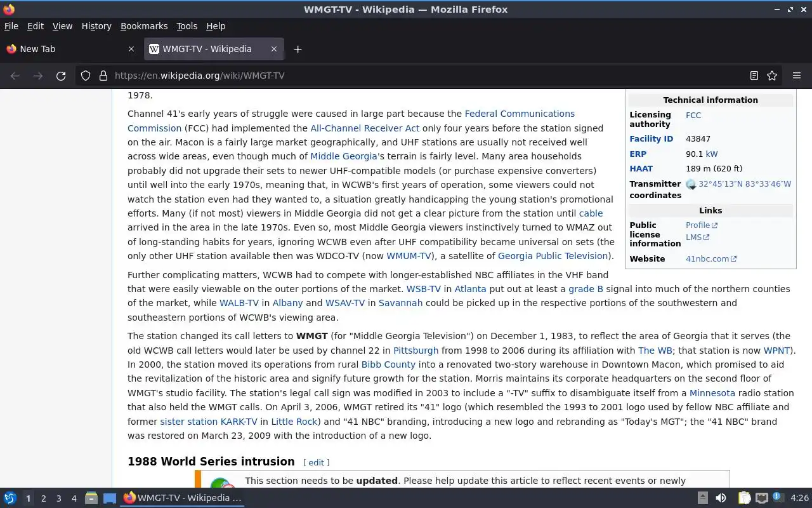The height and width of the screenshot is (508, 812).
Task: Open network connection tray icon
Action: point(762,498)
